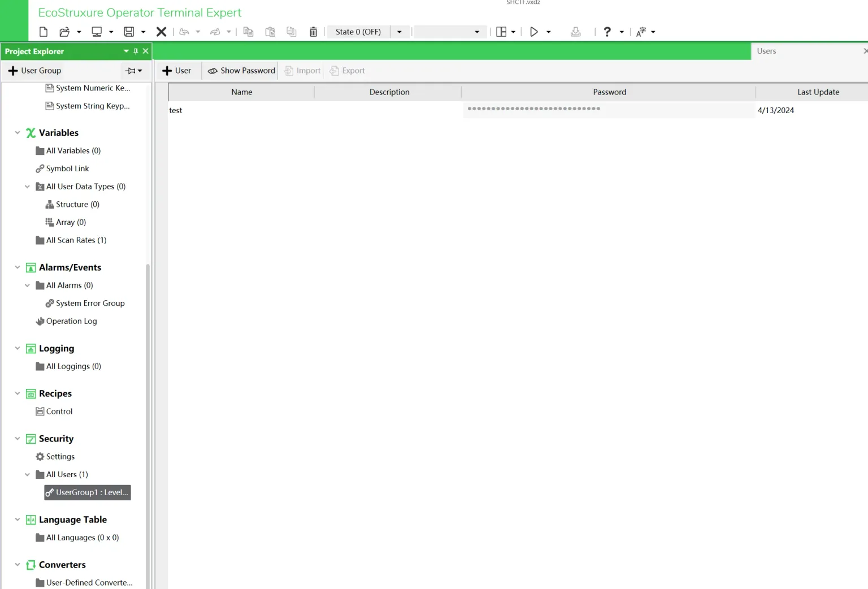Paste from clipboard
868x589 pixels.
270,32
